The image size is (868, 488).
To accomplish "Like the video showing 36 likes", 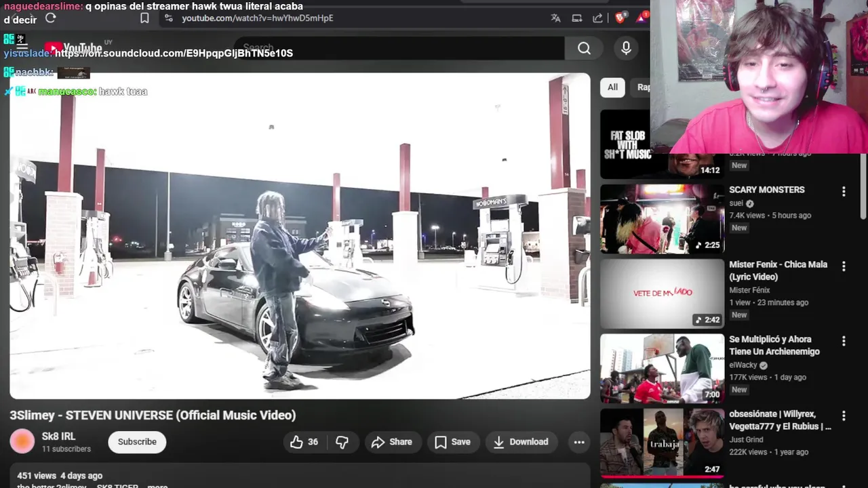I will [304, 442].
